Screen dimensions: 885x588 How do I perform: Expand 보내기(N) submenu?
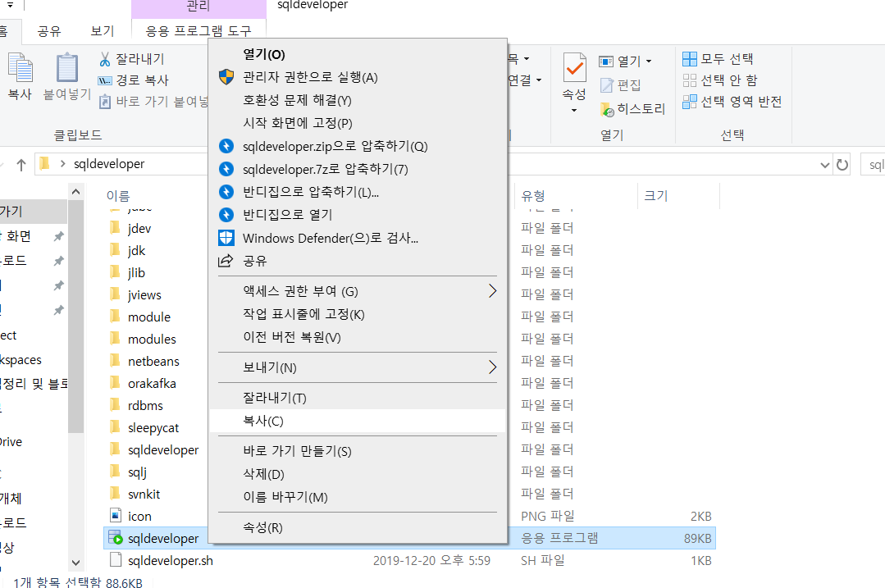[358, 367]
